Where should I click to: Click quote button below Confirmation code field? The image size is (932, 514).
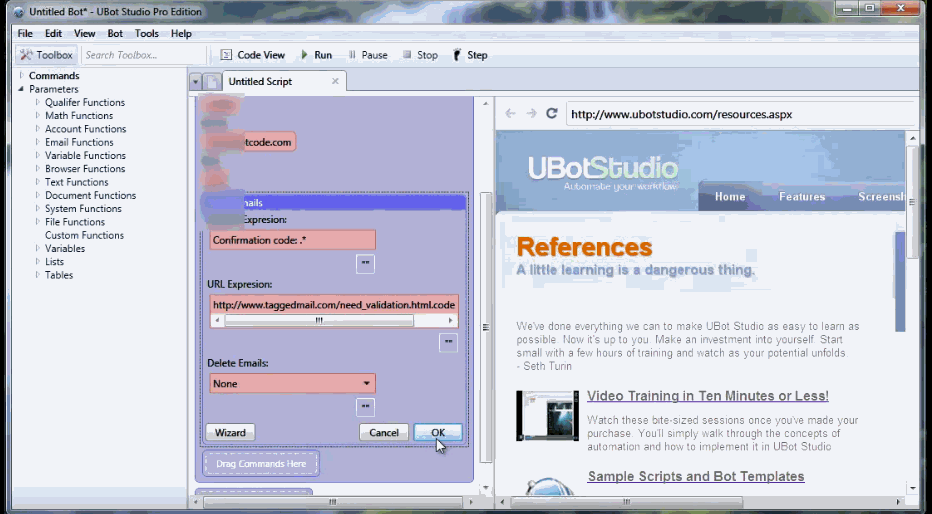click(365, 264)
